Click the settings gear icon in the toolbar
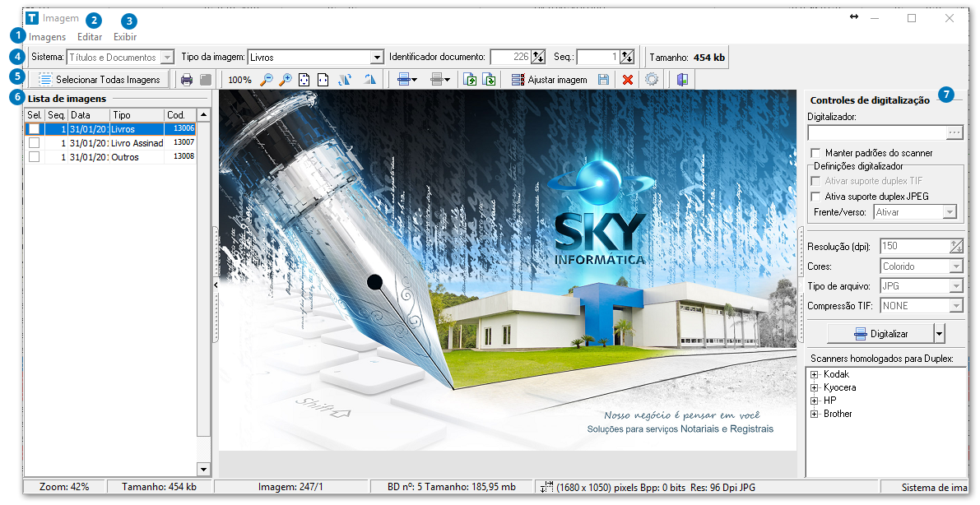The height and width of the screenshot is (505, 980). [x=652, y=80]
